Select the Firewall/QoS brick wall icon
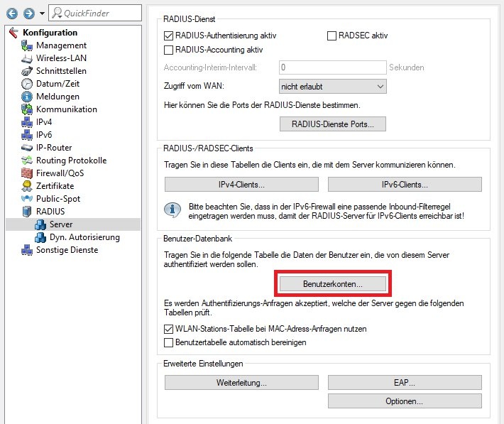The width and height of the screenshot is (504, 424). 27,173
